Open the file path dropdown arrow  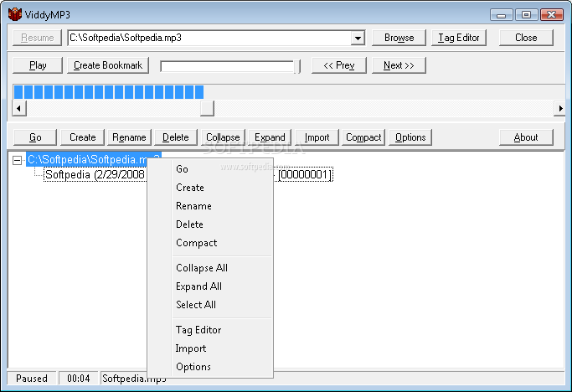point(358,38)
